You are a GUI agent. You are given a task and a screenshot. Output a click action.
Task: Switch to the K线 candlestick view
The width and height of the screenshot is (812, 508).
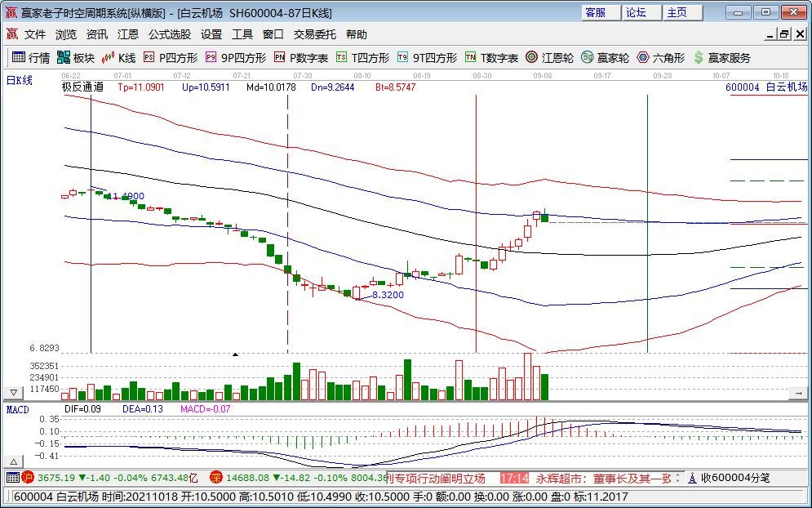[118, 57]
